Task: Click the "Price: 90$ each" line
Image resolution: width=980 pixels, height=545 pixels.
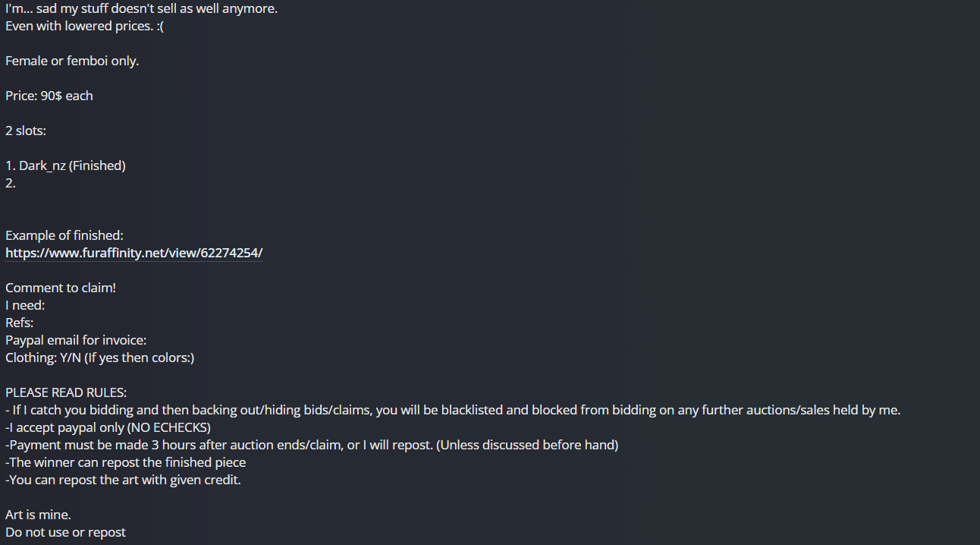Action: click(49, 96)
